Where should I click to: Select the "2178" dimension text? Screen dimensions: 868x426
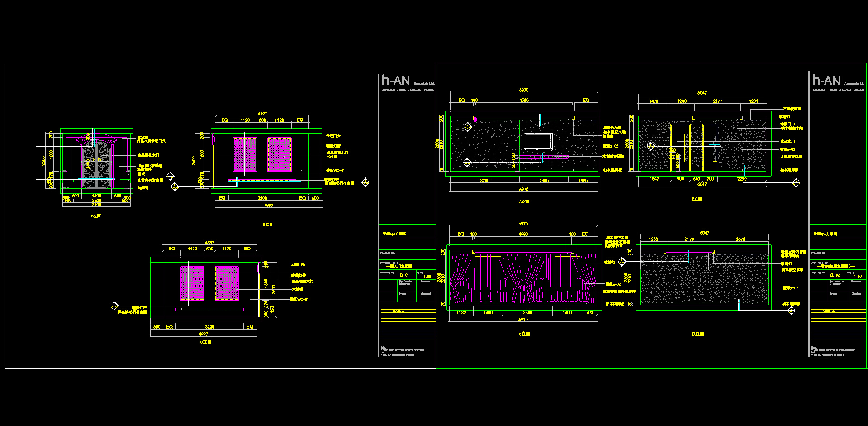[689, 239]
